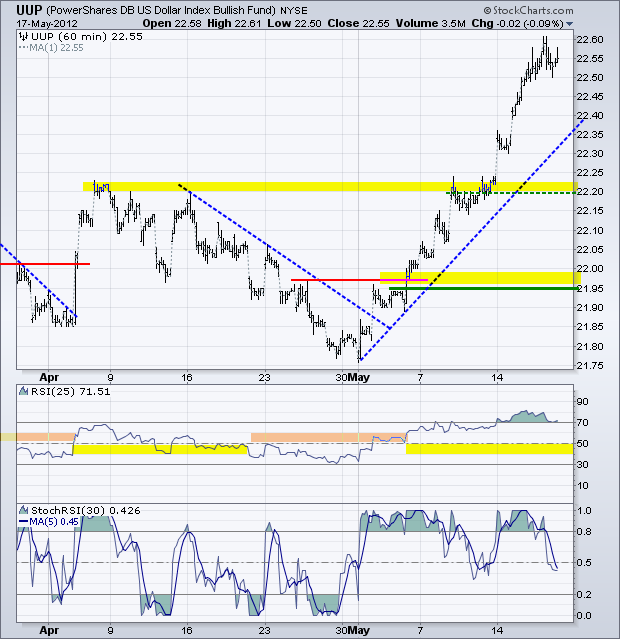Click the 14 date label under the price chart
Screen dimensions: 620x639
click(x=497, y=378)
